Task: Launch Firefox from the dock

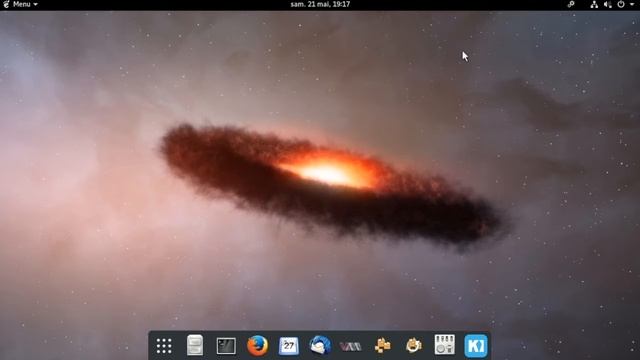Action: tap(257, 345)
